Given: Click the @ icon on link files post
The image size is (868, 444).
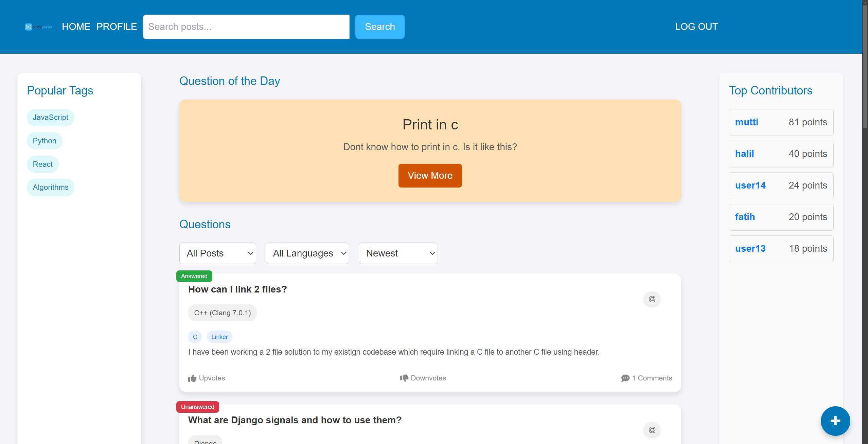Looking at the screenshot, I should 652,299.
